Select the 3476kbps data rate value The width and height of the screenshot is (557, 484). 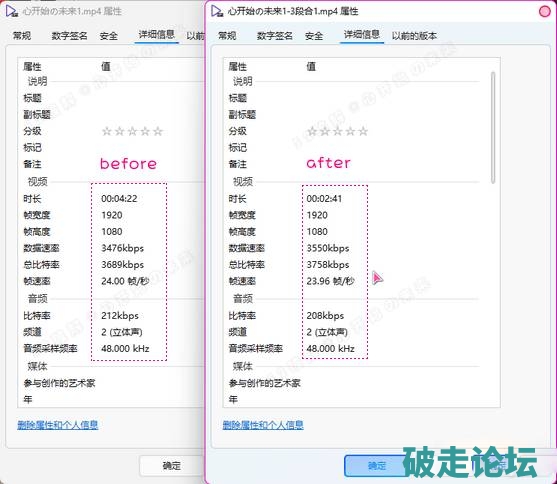123,248
